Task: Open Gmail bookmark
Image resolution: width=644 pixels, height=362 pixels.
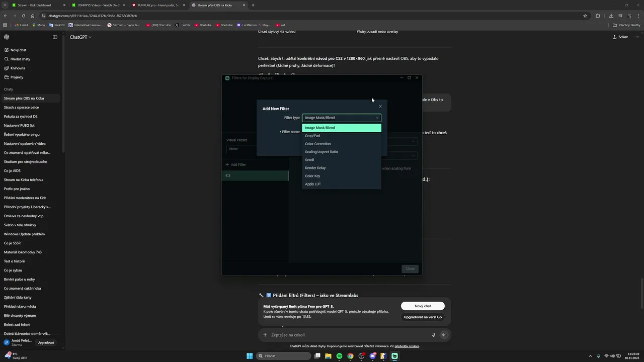Action: coord(21,25)
